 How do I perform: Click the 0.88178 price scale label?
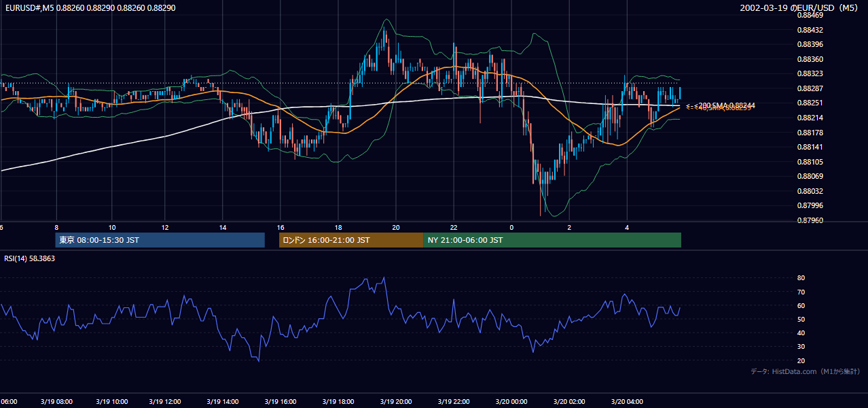(810, 132)
